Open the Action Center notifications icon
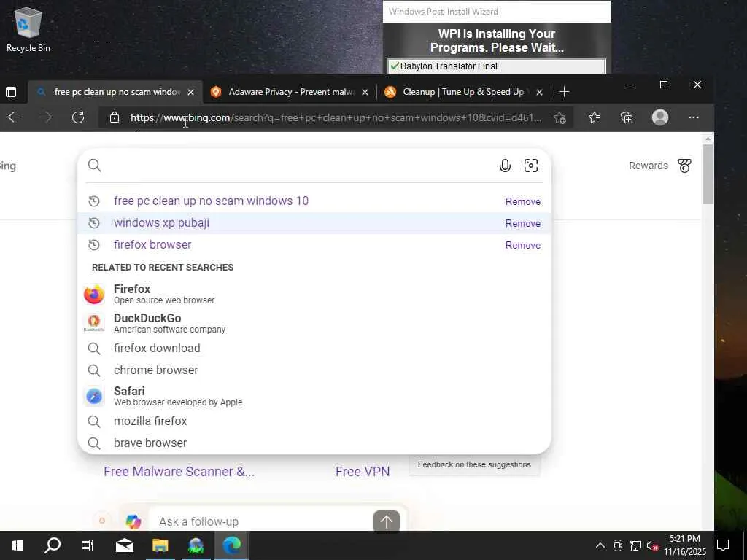 point(723,545)
